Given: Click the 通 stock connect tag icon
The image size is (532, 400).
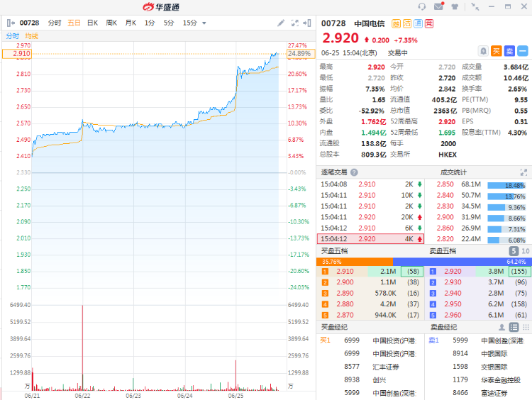Looking at the screenshot, I should pos(418,23).
